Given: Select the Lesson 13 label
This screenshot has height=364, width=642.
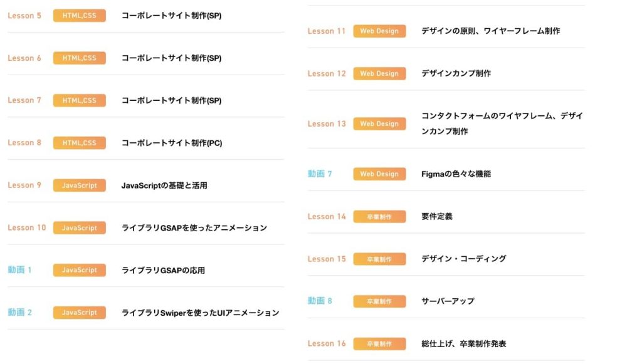Looking at the screenshot, I should click(327, 124).
